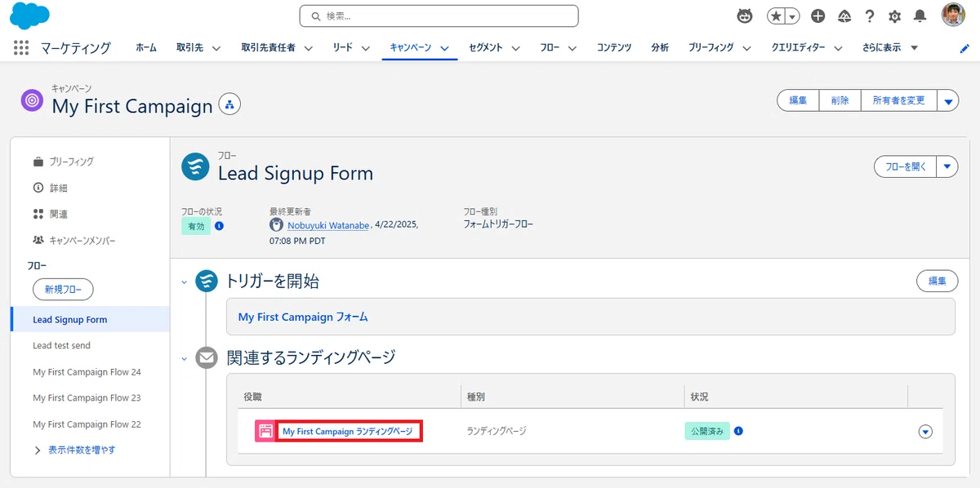Open Nobuyuki Watanabe user link
Image resolution: width=980 pixels, height=488 pixels.
click(327, 224)
